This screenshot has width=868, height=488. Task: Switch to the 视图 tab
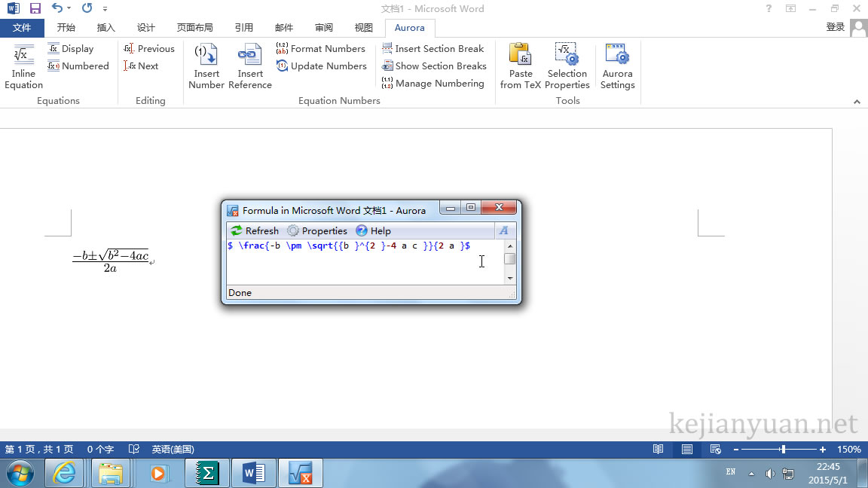(x=364, y=28)
